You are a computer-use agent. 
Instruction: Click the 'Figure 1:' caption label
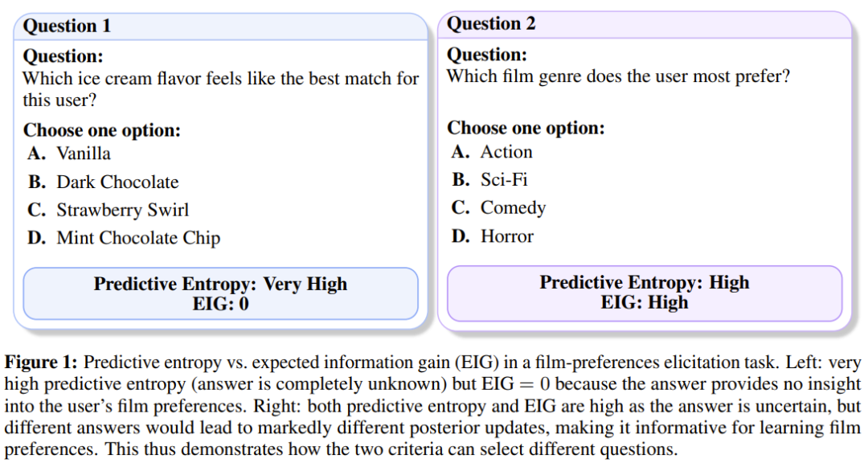pos(41,363)
